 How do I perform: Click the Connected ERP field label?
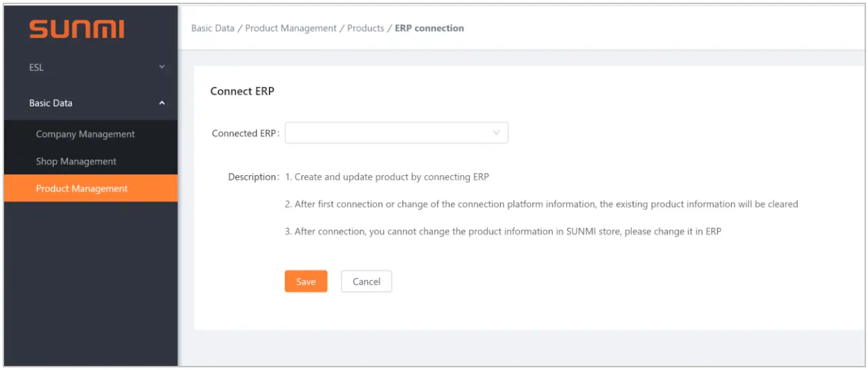click(244, 133)
